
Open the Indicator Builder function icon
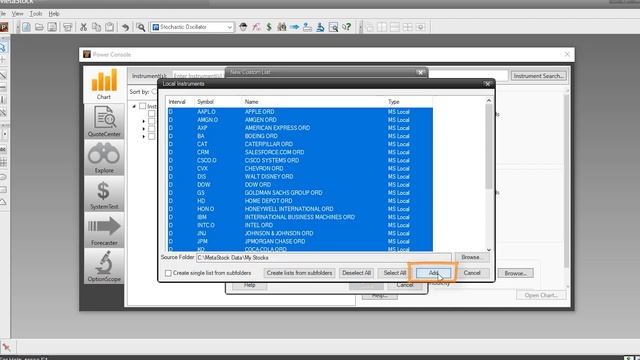pyautogui.click(x=256, y=27)
